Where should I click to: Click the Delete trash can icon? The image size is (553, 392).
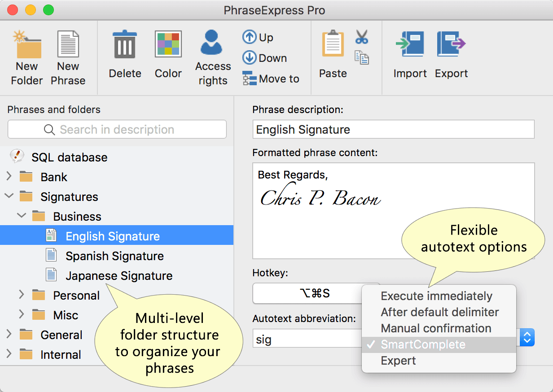point(125,44)
